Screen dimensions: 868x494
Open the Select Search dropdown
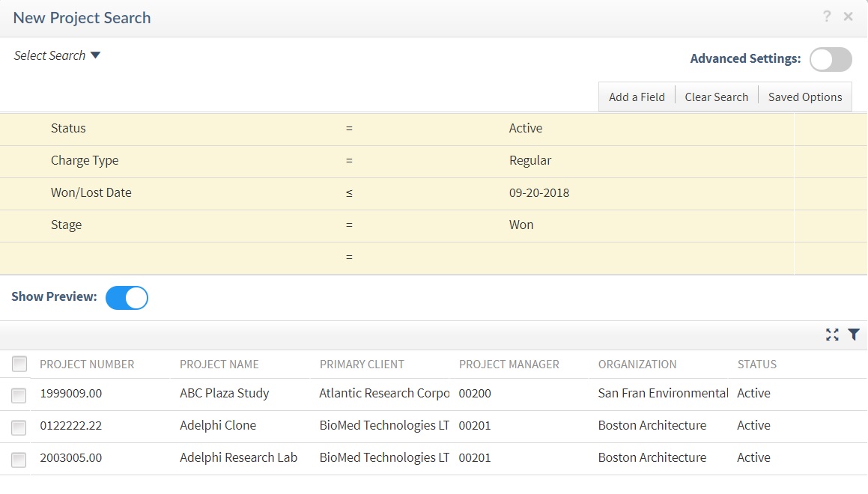pyautogui.click(x=57, y=55)
